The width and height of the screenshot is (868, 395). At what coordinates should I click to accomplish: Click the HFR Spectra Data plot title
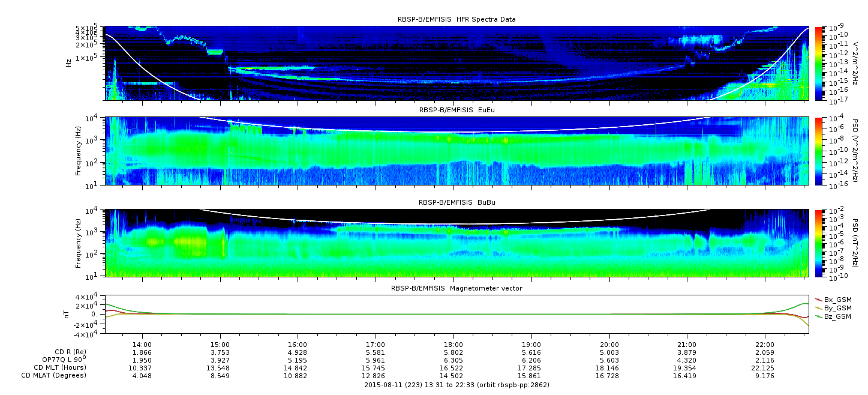456,19
